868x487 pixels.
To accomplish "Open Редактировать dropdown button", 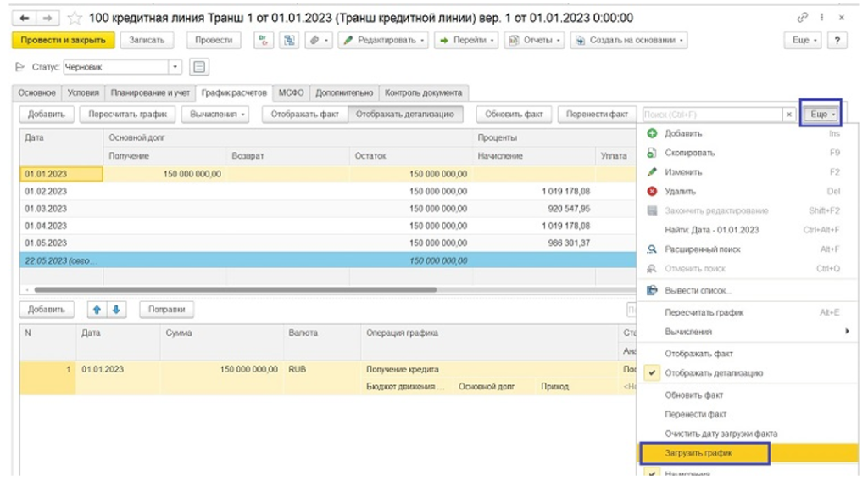I will click(383, 40).
